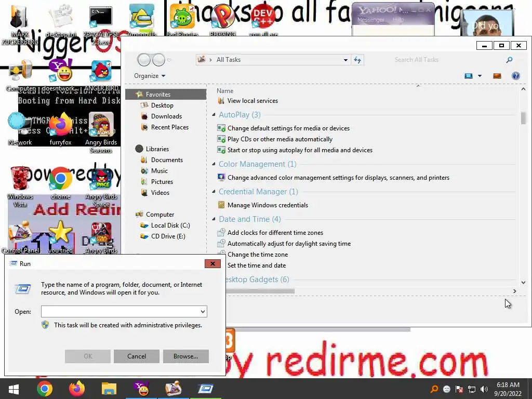Click the Forward navigation button
Image resolution: width=532 pixels, height=399 pixels.
pyautogui.click(x=159, y=60)
